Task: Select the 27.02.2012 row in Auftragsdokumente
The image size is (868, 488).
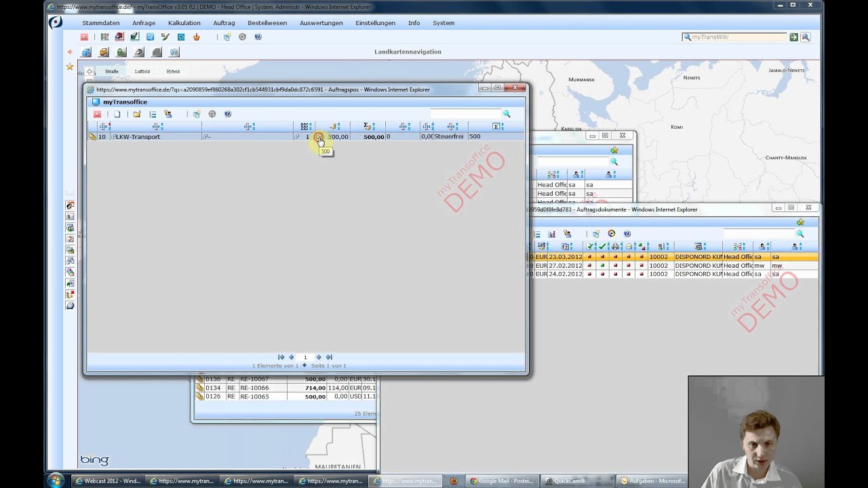Action: point(673,266)
